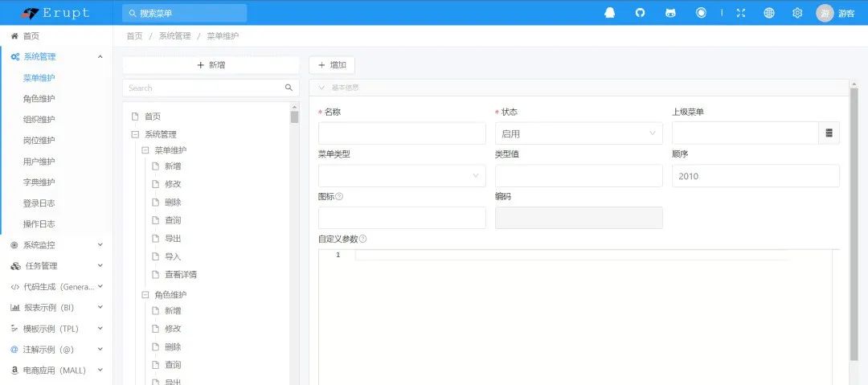Click the 图标 input field
Viewport: 868px width, 385px height.
click(402, 218)
